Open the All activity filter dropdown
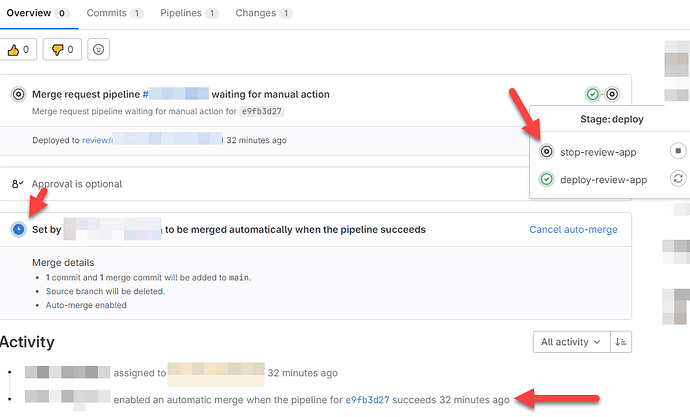Screen dimensions: 690x417 pyautogui.click(x=570, y=341)
